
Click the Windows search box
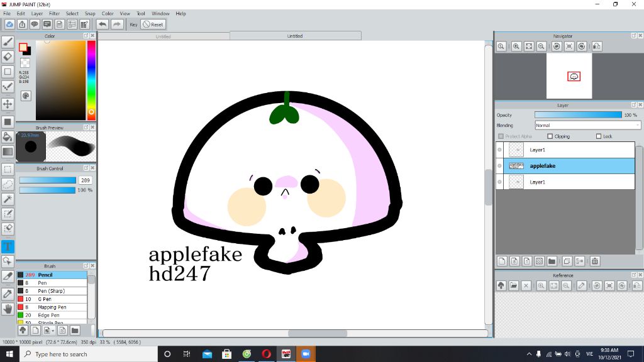click(x=89, y=354)
